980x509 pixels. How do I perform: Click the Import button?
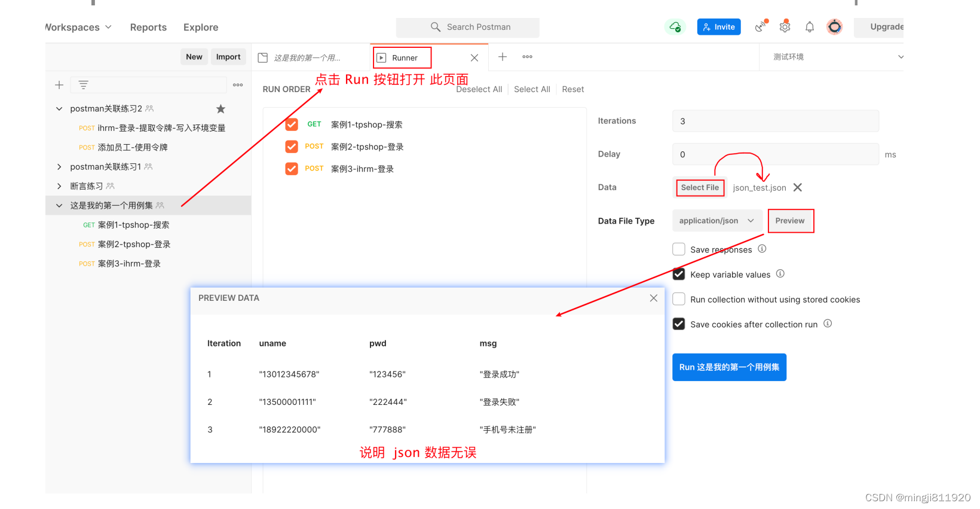coord(228,57)
